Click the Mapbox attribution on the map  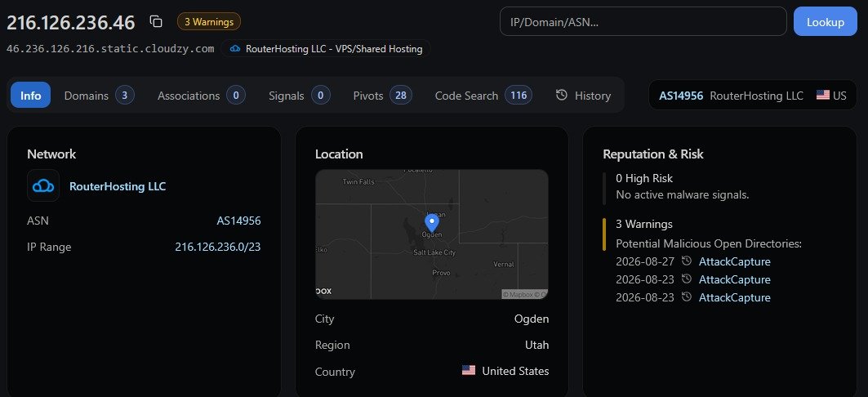[525, 295]
